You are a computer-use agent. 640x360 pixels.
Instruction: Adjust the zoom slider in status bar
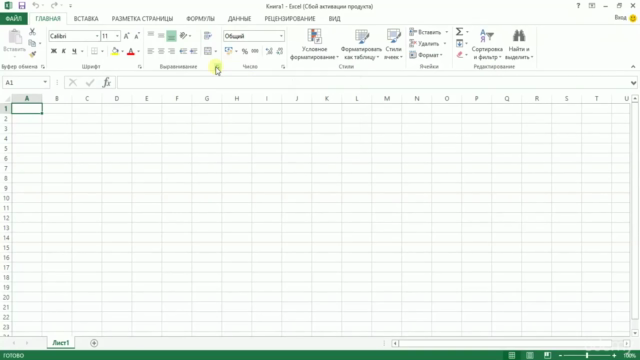click(x=587, y=356)
